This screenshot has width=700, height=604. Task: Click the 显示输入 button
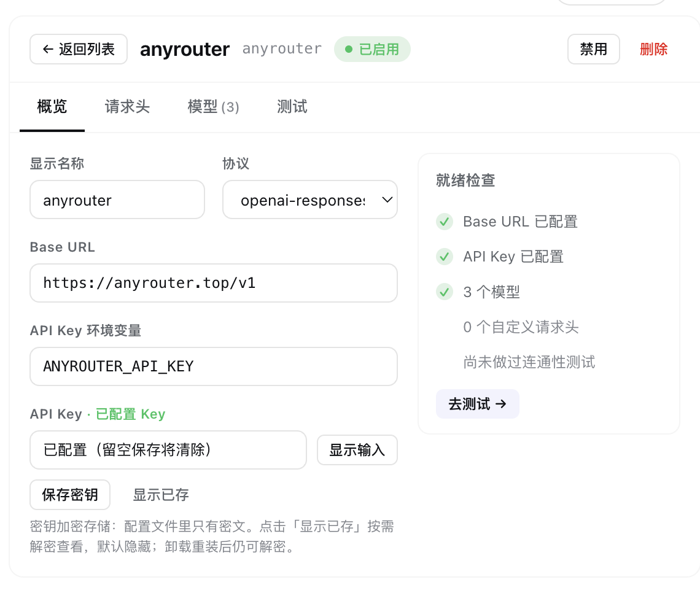tap(357, 450)
